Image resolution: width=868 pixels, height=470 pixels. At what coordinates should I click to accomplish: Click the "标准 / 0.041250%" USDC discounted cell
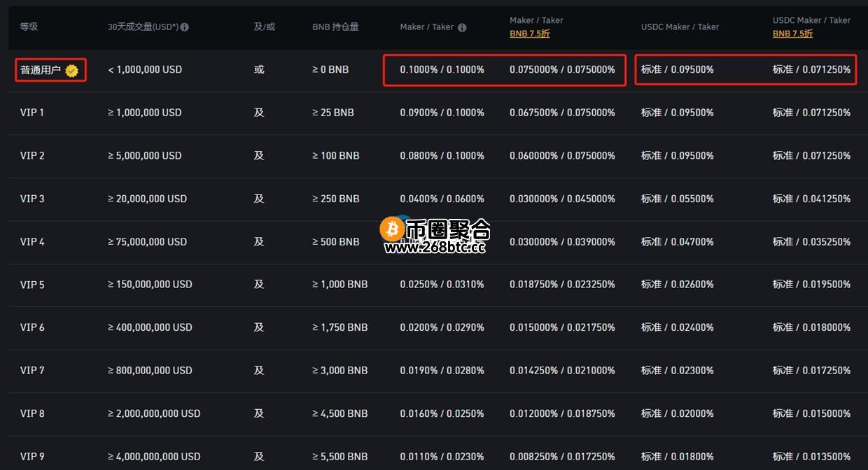coord(812,199)
